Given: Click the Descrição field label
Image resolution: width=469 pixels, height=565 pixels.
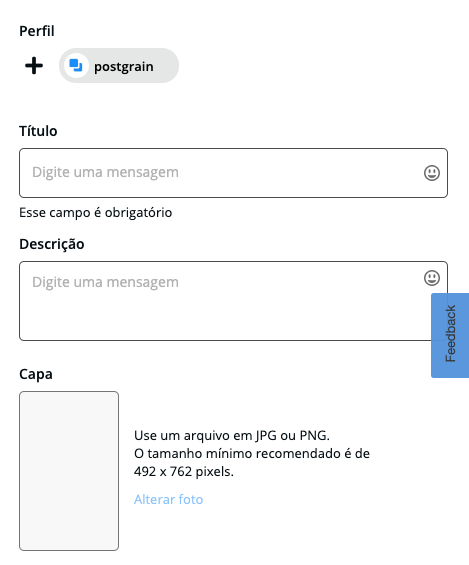Looking at the screenshot, I should 52,244.
